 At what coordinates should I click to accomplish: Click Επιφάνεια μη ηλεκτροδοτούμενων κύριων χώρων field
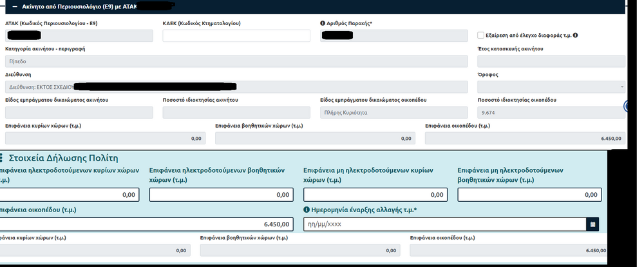[x=375, y=194]
